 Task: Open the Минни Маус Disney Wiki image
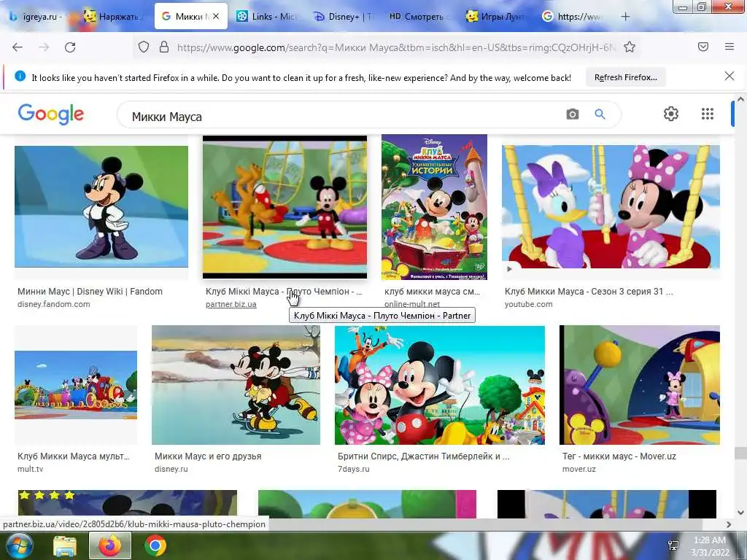101,206
